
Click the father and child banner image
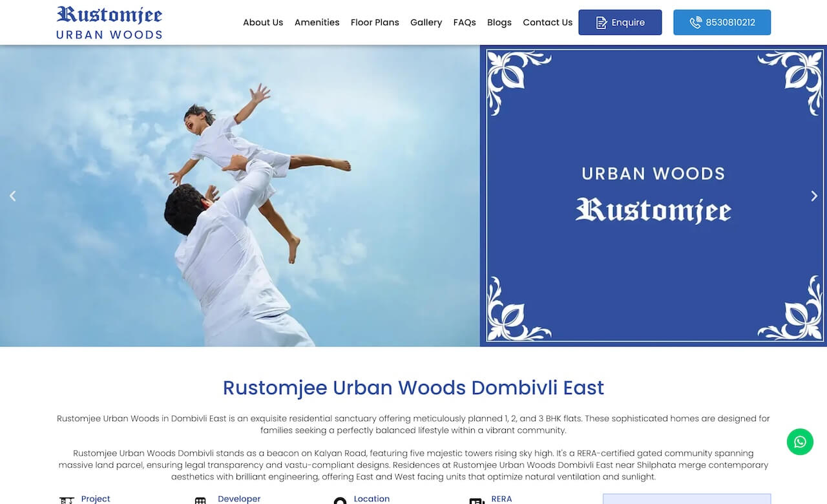(x=240, y=196)
